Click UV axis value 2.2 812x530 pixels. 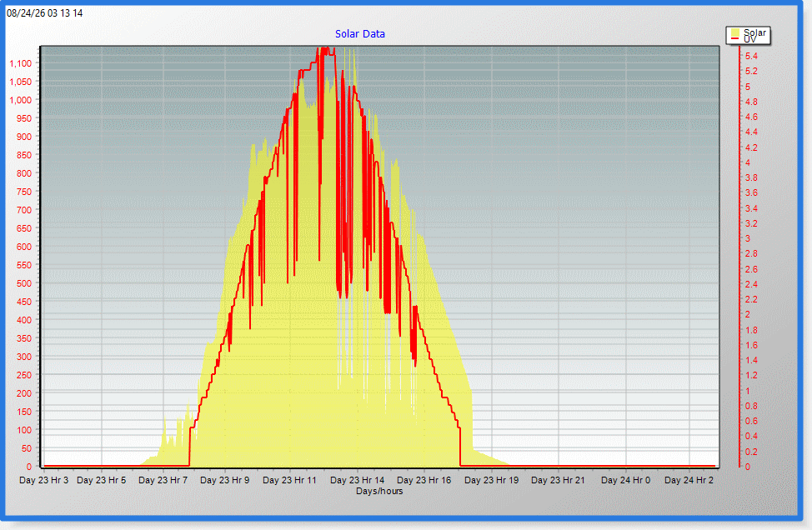(751, 300)
